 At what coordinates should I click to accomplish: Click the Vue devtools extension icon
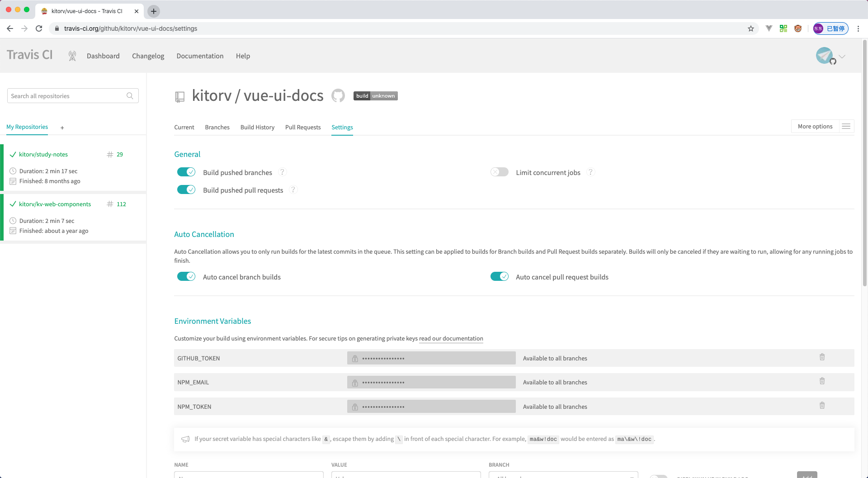pyautogui.click(x=769, y=28)
